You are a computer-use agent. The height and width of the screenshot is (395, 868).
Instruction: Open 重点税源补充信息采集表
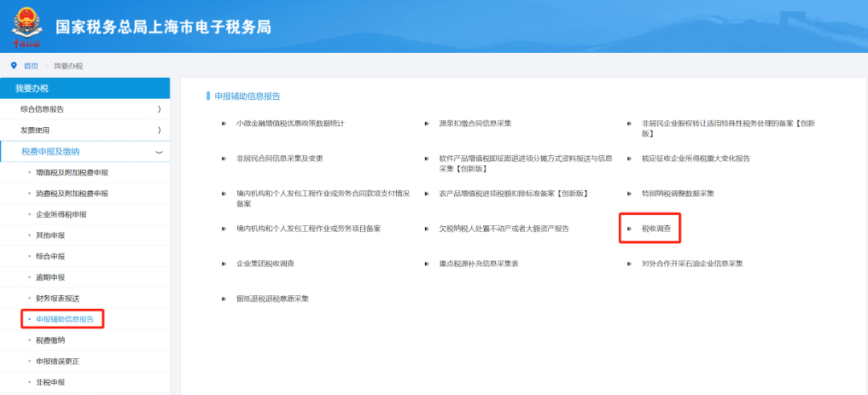479,264
